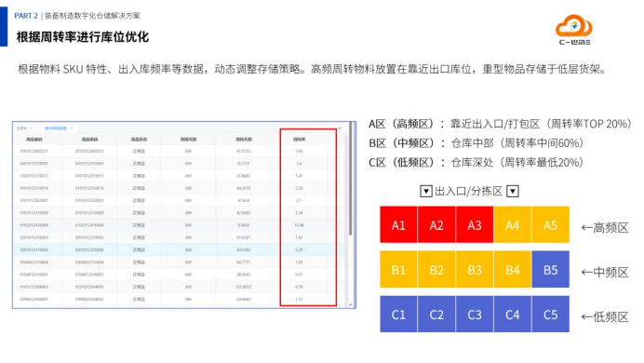Click the red A1 storage block
Image resolution: width=644 pixels, height=363 pixels.
click(x=398, y=224)
